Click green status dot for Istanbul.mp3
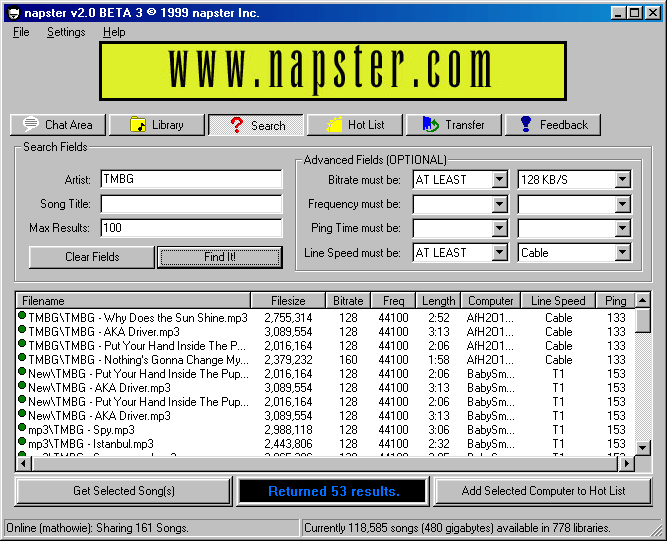This screenshot has width=667, height=541. tap(22, 441)
